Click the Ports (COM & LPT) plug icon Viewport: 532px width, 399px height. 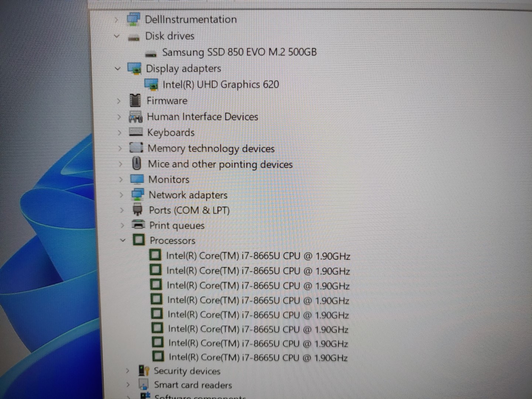(x=137, y=210)
